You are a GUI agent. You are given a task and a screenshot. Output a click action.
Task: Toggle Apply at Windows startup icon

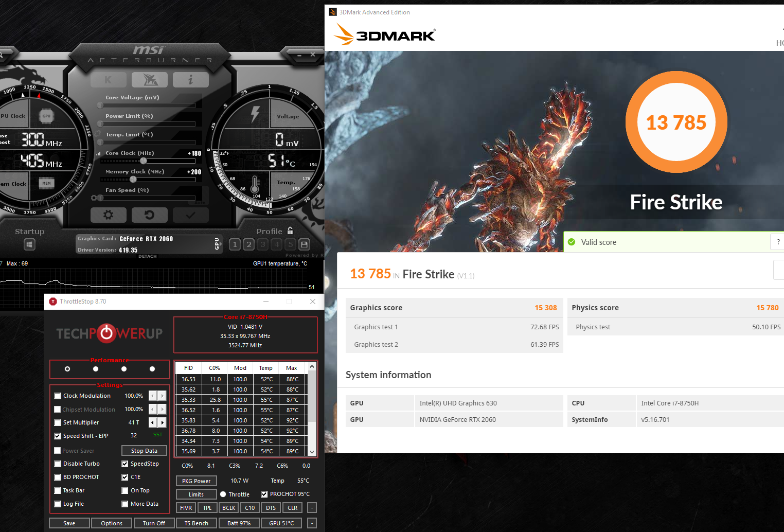click(30, 244)
